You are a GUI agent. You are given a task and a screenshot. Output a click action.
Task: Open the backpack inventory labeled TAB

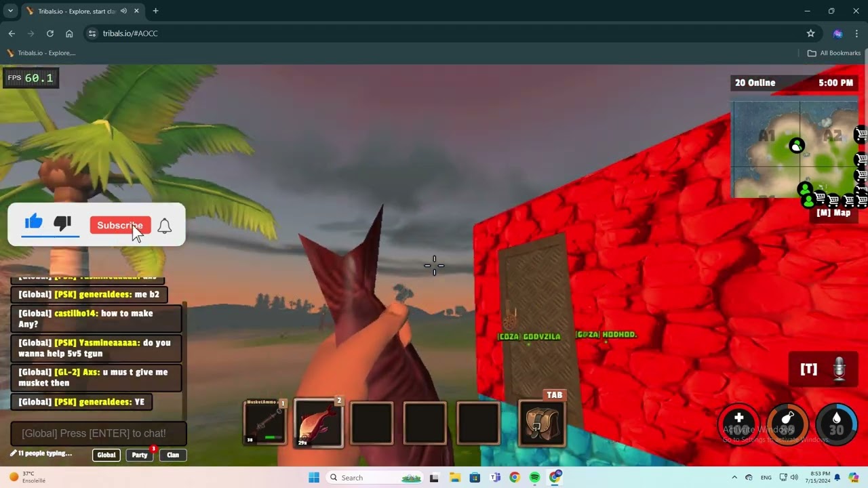coord(542,423)
